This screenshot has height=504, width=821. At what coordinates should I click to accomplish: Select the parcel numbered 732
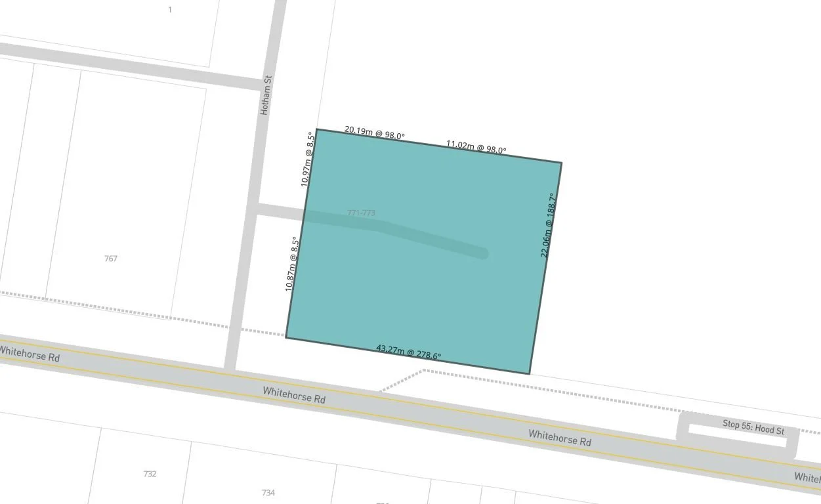point(150,474)
